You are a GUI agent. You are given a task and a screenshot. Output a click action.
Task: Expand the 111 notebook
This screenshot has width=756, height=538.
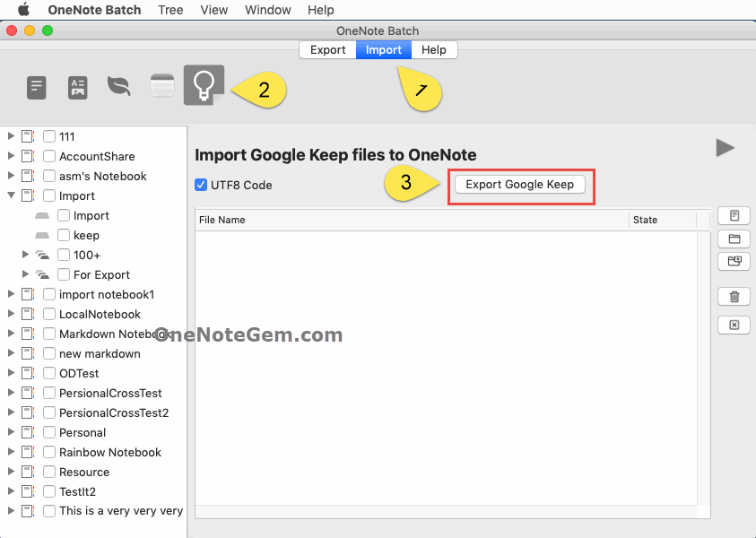(x=11, y=136)
